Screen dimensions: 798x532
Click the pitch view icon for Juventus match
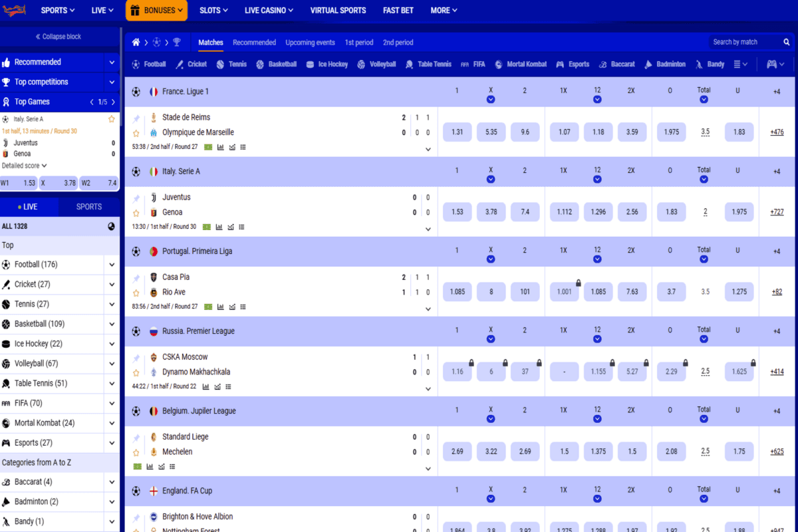pyautogui.click(x=207, y=227)
